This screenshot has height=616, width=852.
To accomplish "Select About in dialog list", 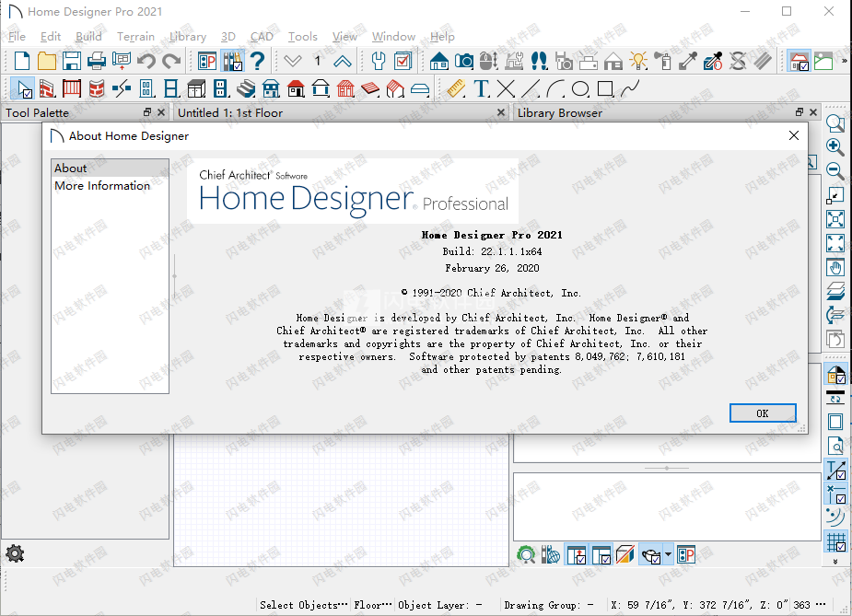I will click(x=110, y=168).
